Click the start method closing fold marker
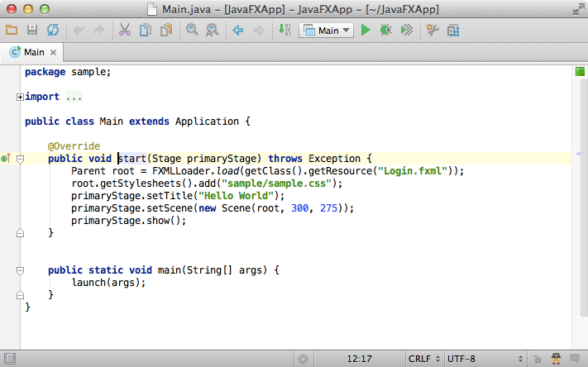 (20, 233)
